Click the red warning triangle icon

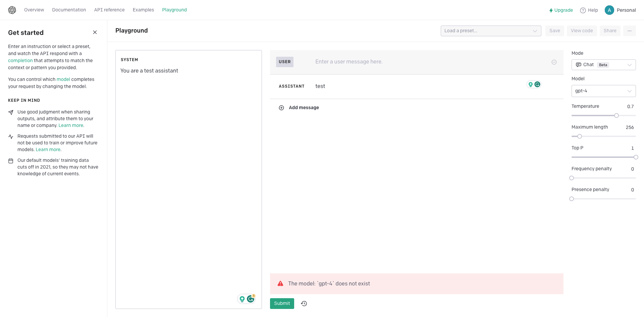tap(280, 284)
